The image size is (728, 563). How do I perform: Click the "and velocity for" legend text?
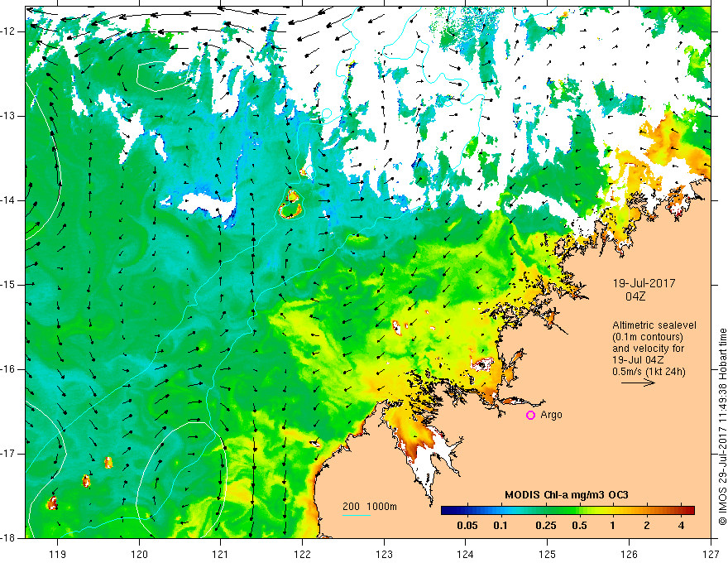[x=648, y=349]
